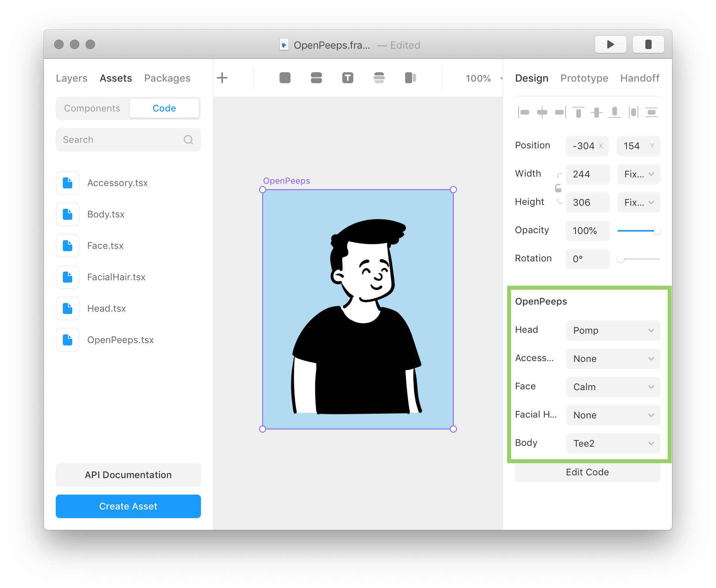Viewport: 716px width, 588px height.
Task: Align horizontal centers icon
Action: tap(542, 113)
